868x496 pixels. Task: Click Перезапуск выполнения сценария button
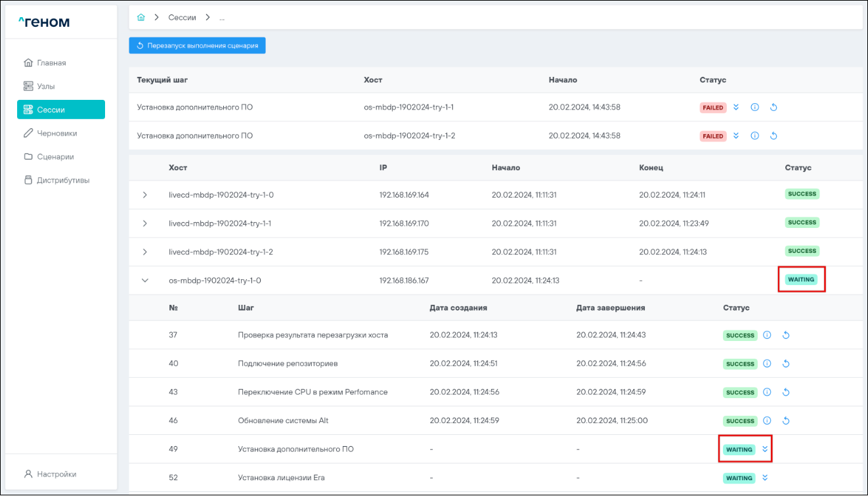tap(198, 45)
